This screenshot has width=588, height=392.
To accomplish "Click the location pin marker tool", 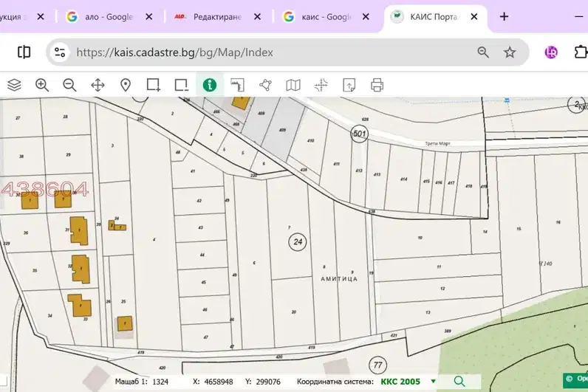I will point(126,85).
